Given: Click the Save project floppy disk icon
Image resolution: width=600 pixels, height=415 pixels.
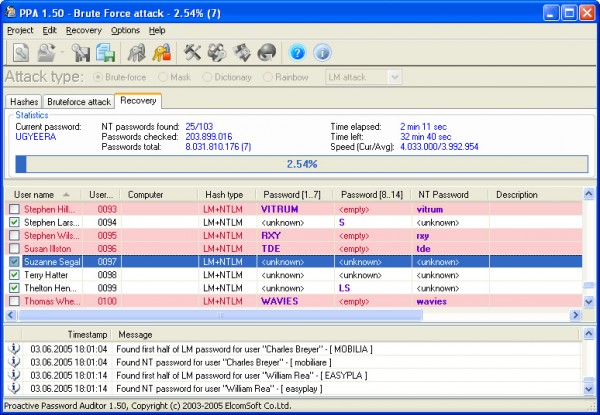Looking at the screenshot, I should [81, 52].
